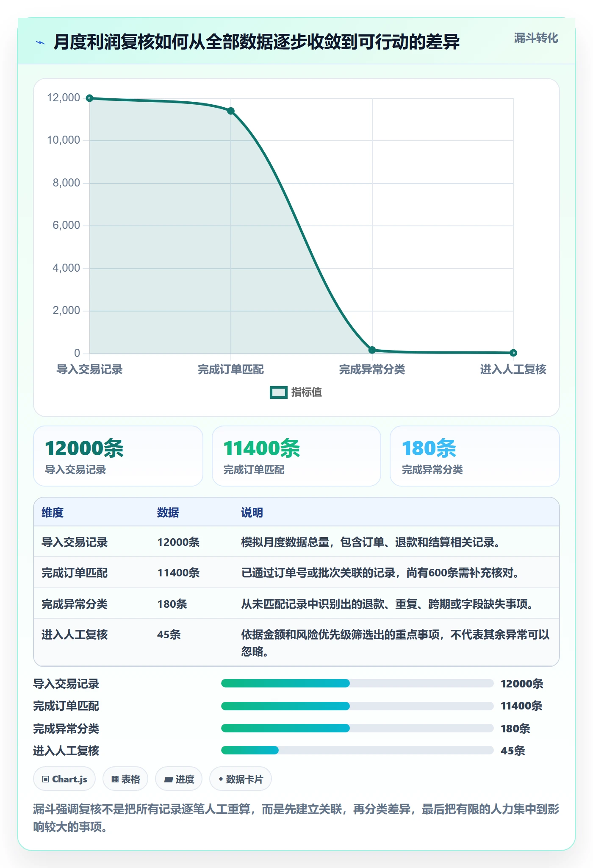Viewport: 593px width, 868px height.
Task: Toggle the 指标值 legend color box
Action: coord(279,392)
